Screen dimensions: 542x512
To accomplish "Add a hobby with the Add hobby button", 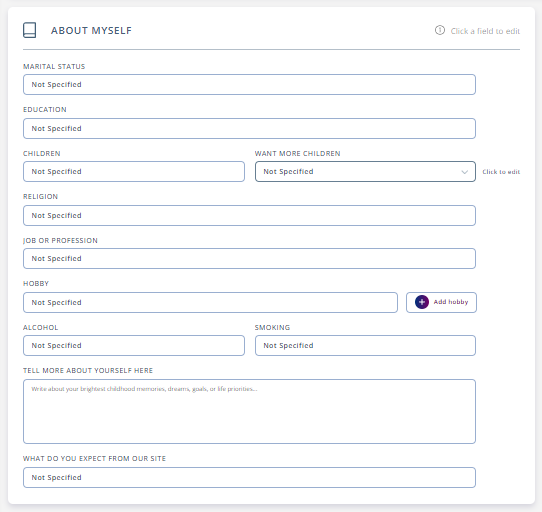I will click(441, 302).
